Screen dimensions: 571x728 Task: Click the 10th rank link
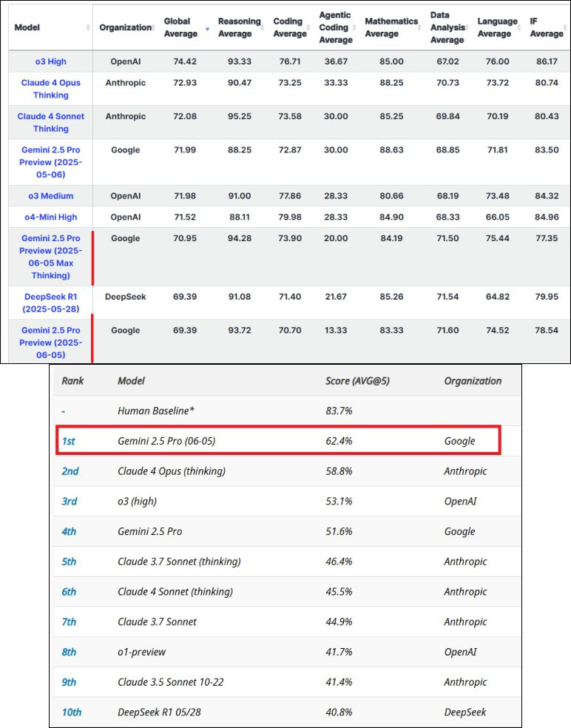(x=72, y=712)
